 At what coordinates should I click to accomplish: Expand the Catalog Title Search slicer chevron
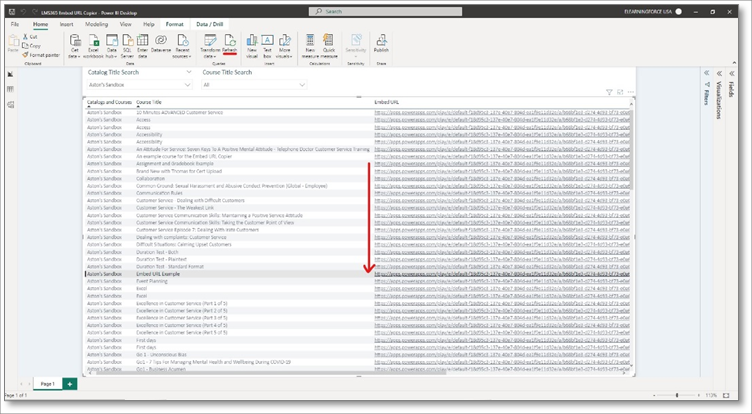[188, 73]
